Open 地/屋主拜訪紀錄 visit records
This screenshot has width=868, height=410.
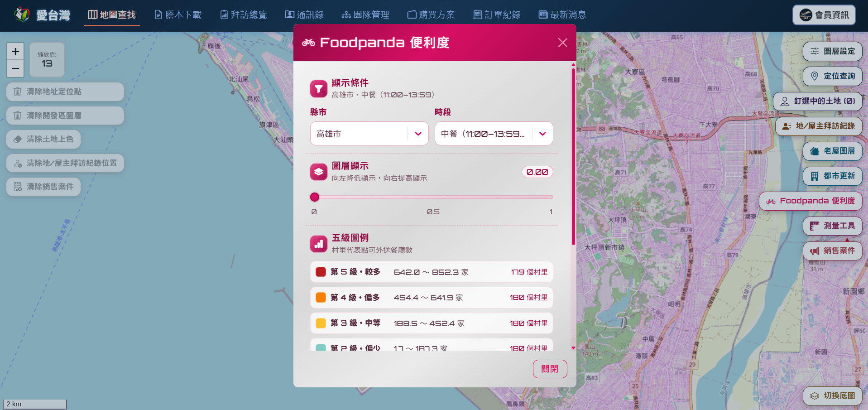pyautogui.click(x=819, y=126)
